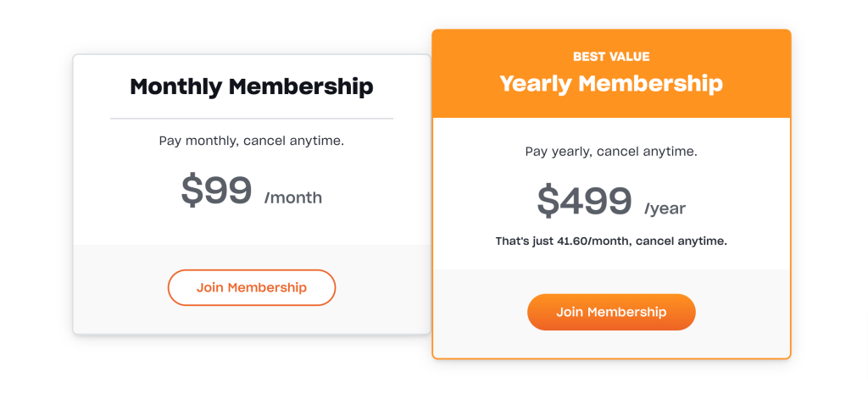Click the orange filled Join Membership button
This screenshot has height=394, width=868.
(x=611, y=312)
